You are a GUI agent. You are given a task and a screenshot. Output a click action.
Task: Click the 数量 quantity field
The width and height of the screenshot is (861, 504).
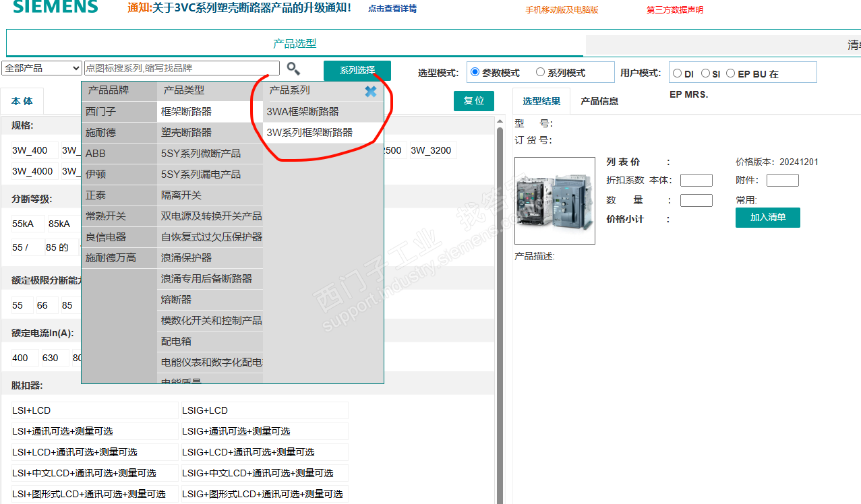point(696,200)
